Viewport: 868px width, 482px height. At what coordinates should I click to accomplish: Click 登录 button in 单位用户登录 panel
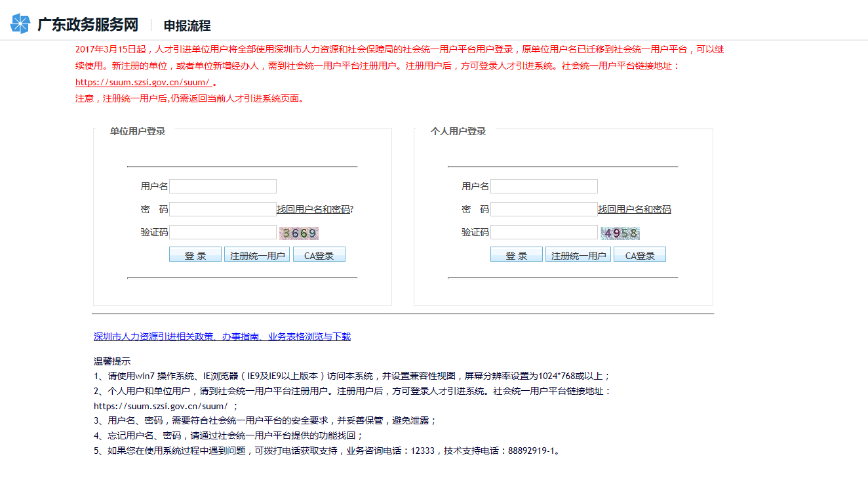pyautogui.click(x=195, y=255)
